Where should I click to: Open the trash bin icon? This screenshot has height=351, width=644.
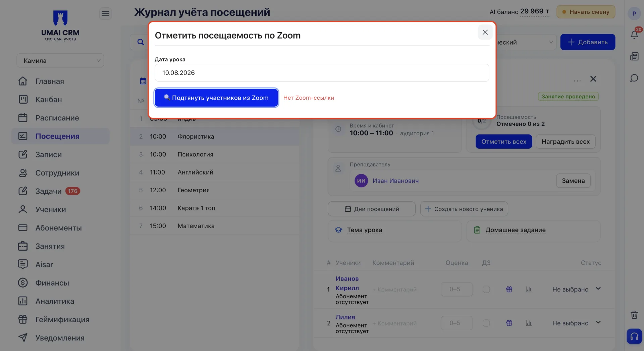(x=634, y=315)
